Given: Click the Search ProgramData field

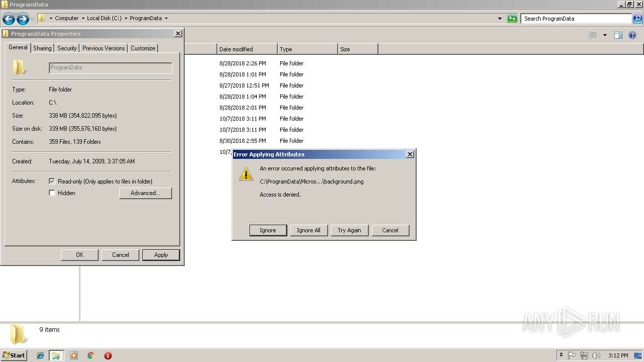Looking at the screenshot, I should click(x=576, y=19).
